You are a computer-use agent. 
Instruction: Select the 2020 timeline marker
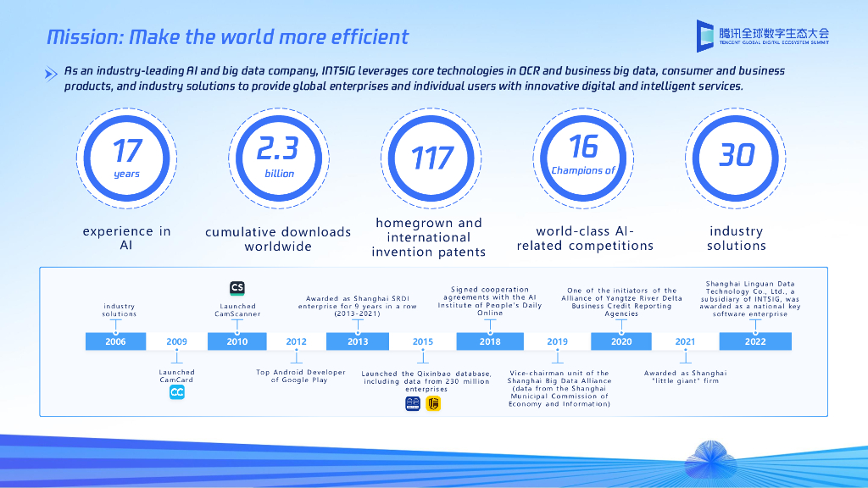pos(621,341)
